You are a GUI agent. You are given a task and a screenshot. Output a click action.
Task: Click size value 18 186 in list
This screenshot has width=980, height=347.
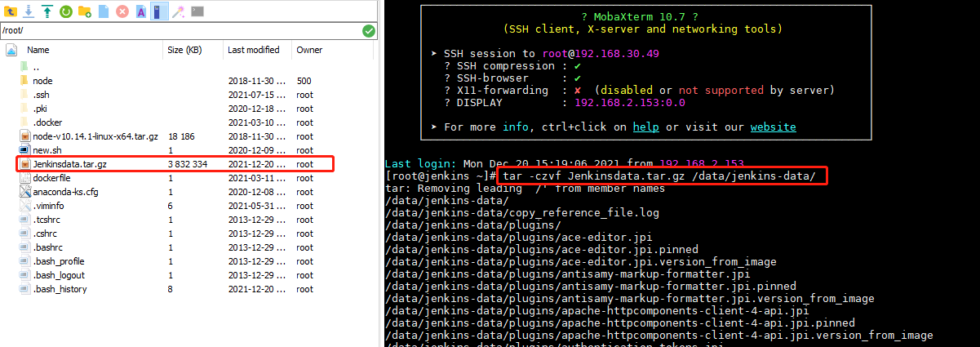[x=181, y=136]
